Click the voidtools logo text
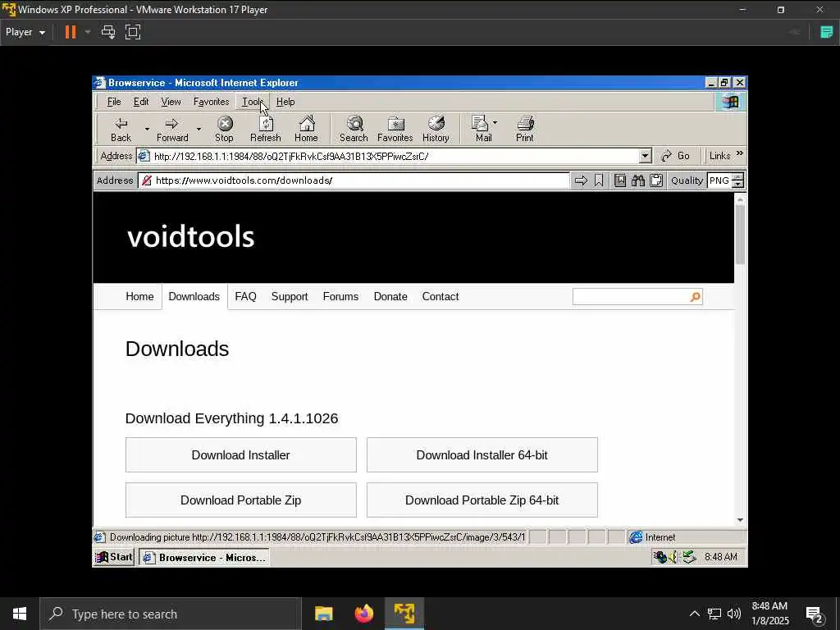 coord(190,236)
